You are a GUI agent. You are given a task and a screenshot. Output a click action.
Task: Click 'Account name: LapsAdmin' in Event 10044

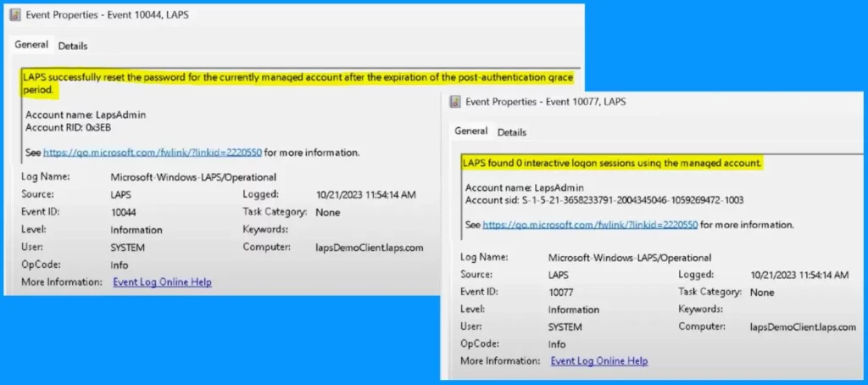tap(86, 115)
